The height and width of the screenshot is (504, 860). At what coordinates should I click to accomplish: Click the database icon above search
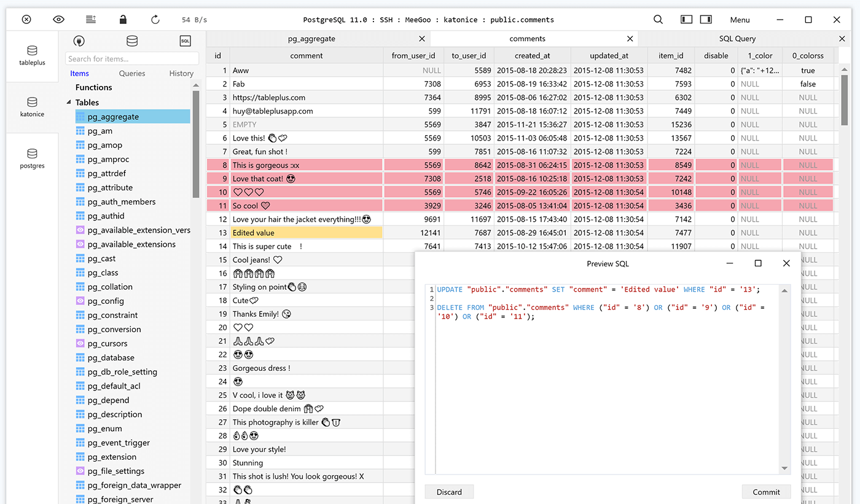point(132,41)
